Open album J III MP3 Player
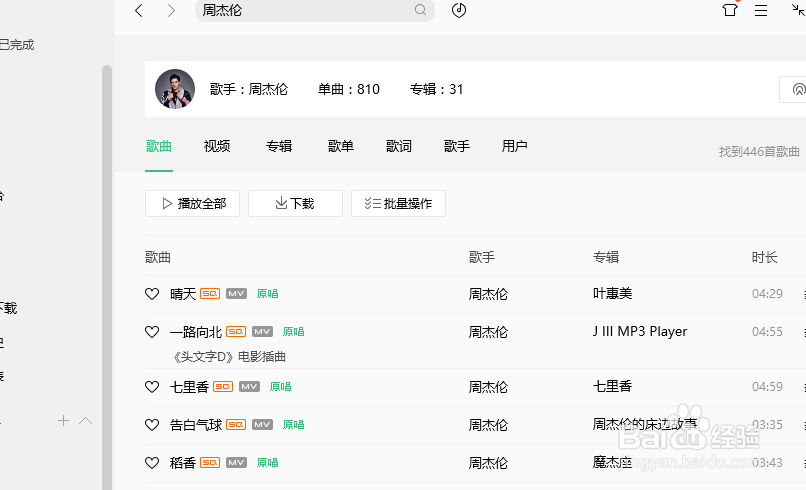The width and height of the screenshot is (806, 490). pos(640,332)
